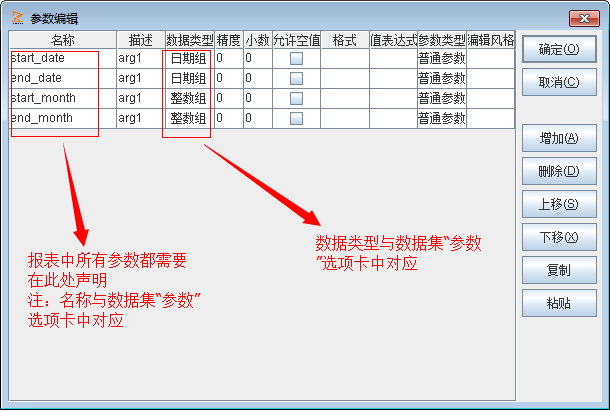Viewport: 610px width, 410px height.
Task: Select the start_date name cell
Action: pos(63,58)
